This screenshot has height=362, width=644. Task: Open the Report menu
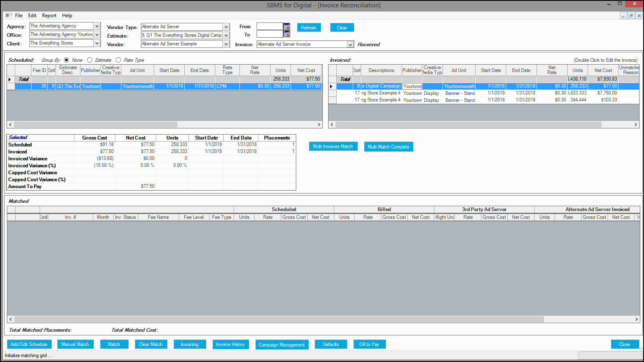click(x=49, y=16)
